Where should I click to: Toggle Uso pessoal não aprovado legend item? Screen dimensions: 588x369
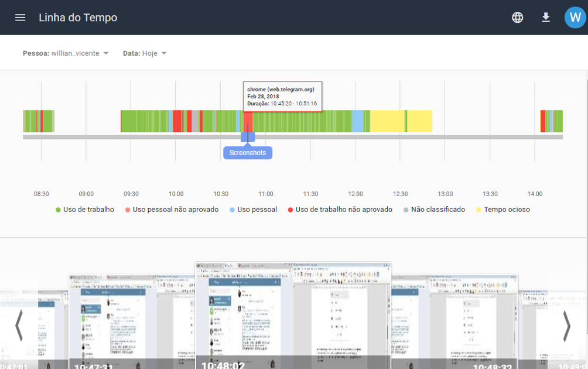click(172, 210)
